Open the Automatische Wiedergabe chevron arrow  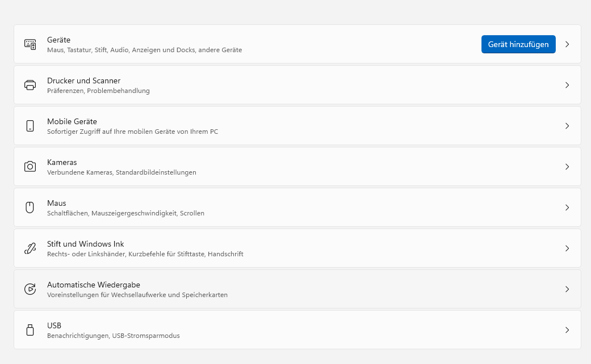click(x=567, y=289)
